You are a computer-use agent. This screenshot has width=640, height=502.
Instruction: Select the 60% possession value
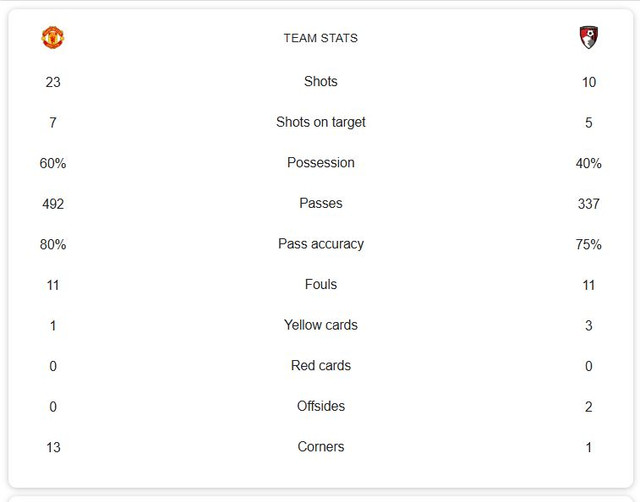point(53,163)
